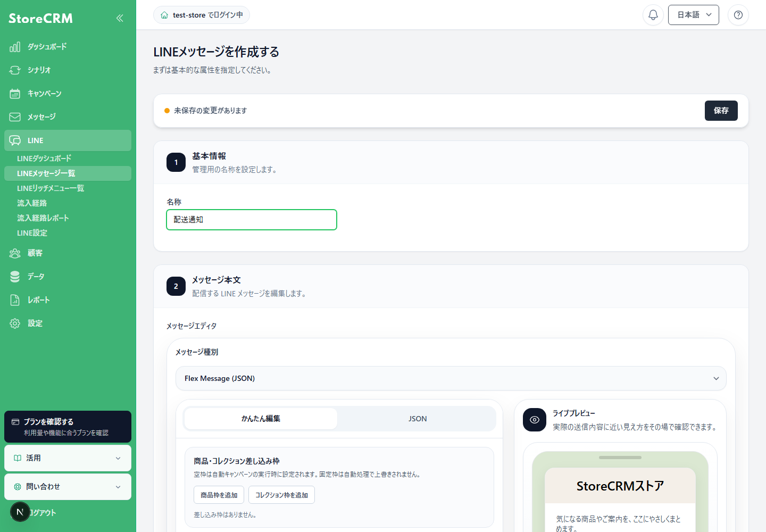The width and height of the screenshot is (766, 532).
Task: Click コレクション枠を追加 button
Action: click(x=281, y=495)
